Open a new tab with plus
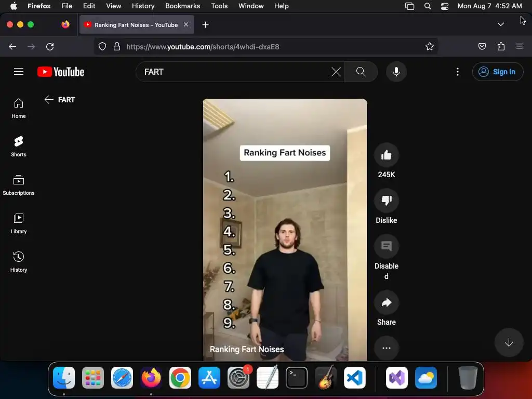The width and height of the screenshot is (532, 399). (x=205, y=25)
